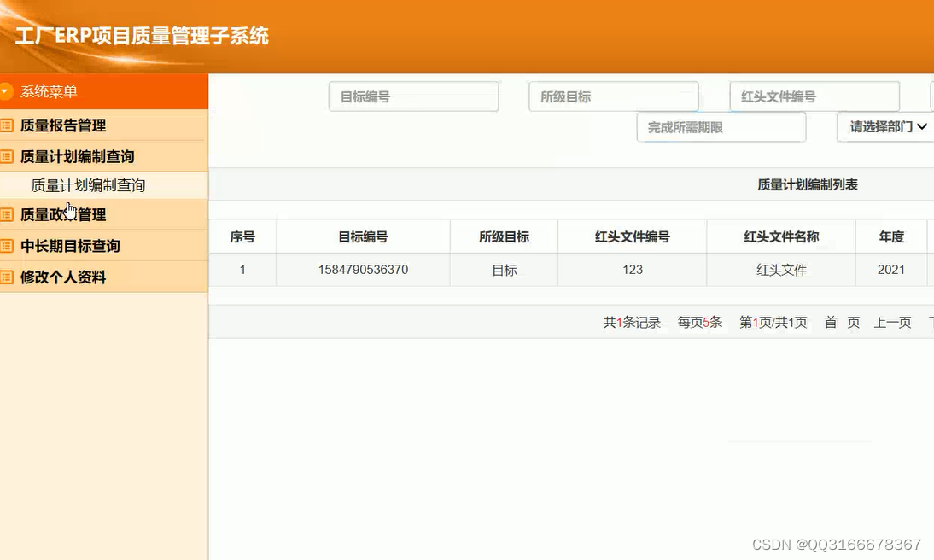The height and width of the screenshot is (560, 934).
Task: Select the table row containing 1584790536370
Action: pyautogui.click(x=362, y=269)
